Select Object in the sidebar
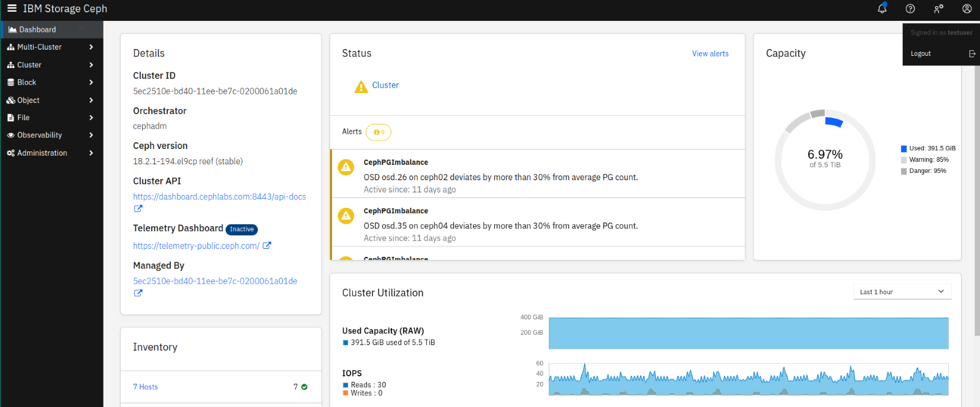 (x=52, y=100)
